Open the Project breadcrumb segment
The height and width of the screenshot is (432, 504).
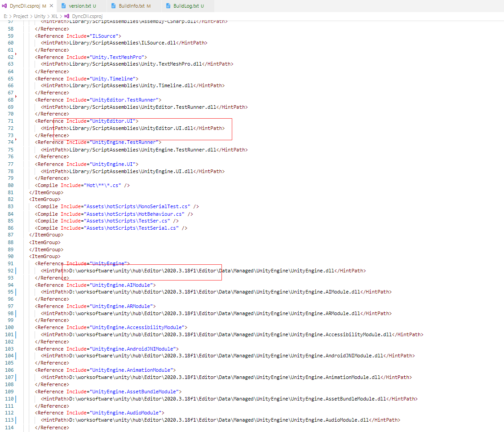click(21, 16)
